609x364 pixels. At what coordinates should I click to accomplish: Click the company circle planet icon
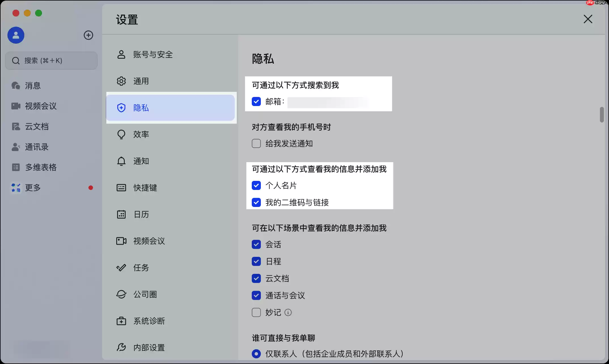click(x=121, y=294)
